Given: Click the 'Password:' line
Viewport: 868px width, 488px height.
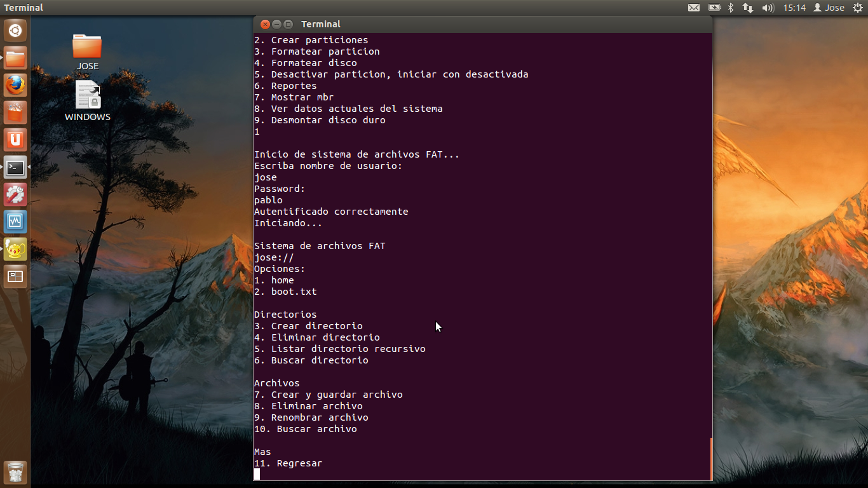Looking at the screenshot, I should coord(280,189).
